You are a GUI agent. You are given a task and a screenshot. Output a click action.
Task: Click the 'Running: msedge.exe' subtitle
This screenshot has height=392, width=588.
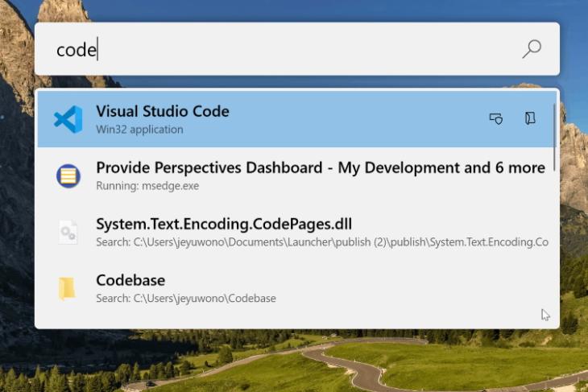tap(147, 186)
